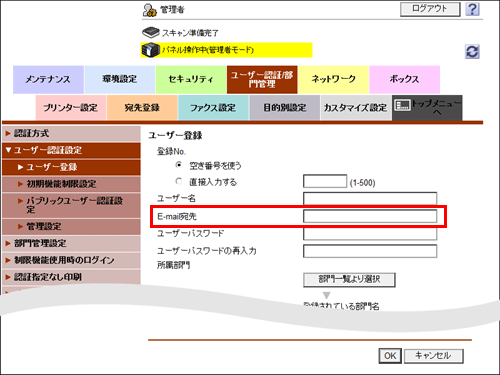Open the ユーザー認証/部門管理 tab
This screenshot has height=375, width=500.
[x=262, y=79]
